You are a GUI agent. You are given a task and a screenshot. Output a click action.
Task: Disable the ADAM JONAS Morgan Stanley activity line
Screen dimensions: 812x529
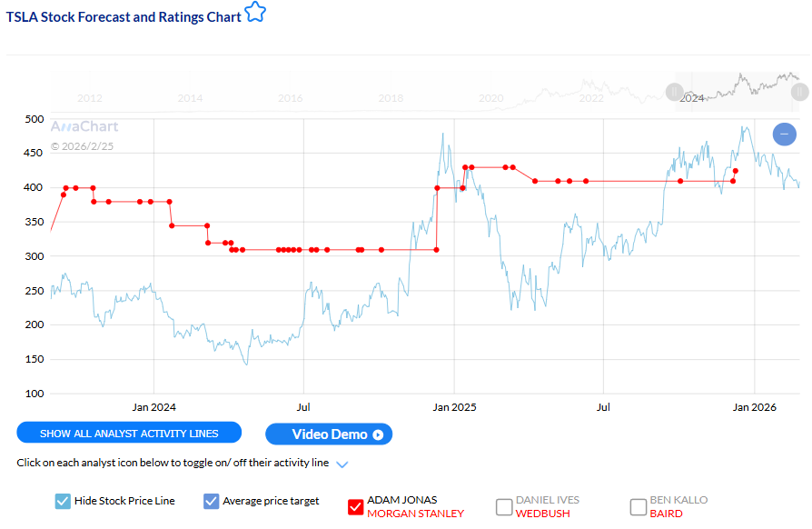[x=355, y=507]
